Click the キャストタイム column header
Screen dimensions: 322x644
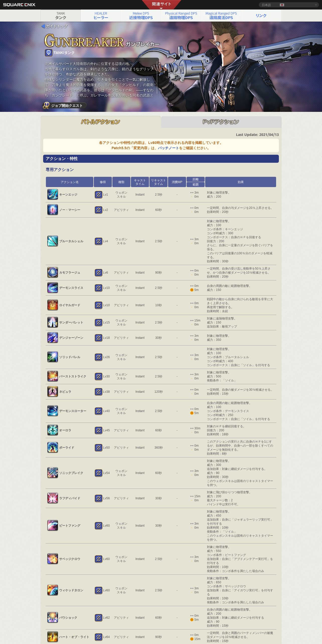pyautogui.click(x=140, y=182)
